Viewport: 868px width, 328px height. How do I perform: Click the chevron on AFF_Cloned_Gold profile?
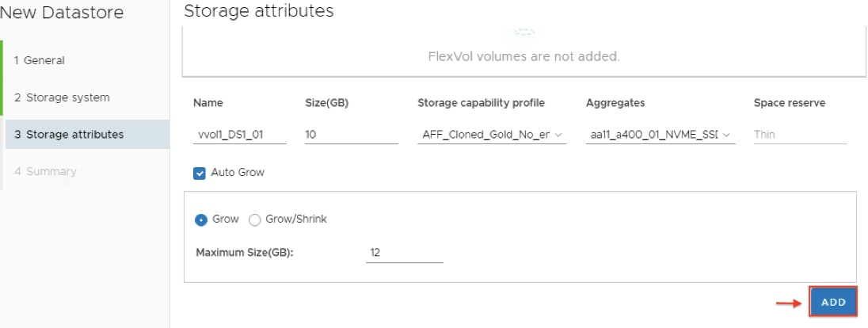pyautogui.click(x=558, y=135)
